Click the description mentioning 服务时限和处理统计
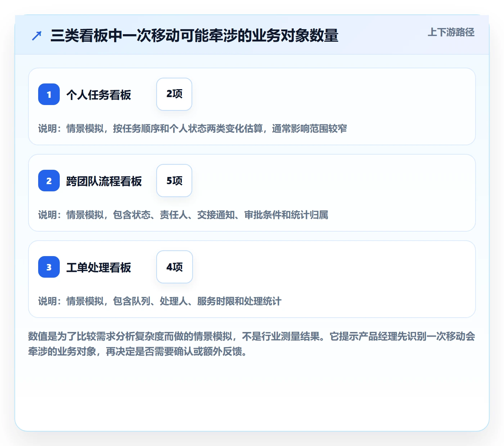Viewport: 504px width, 446px height. pos(160,301)
